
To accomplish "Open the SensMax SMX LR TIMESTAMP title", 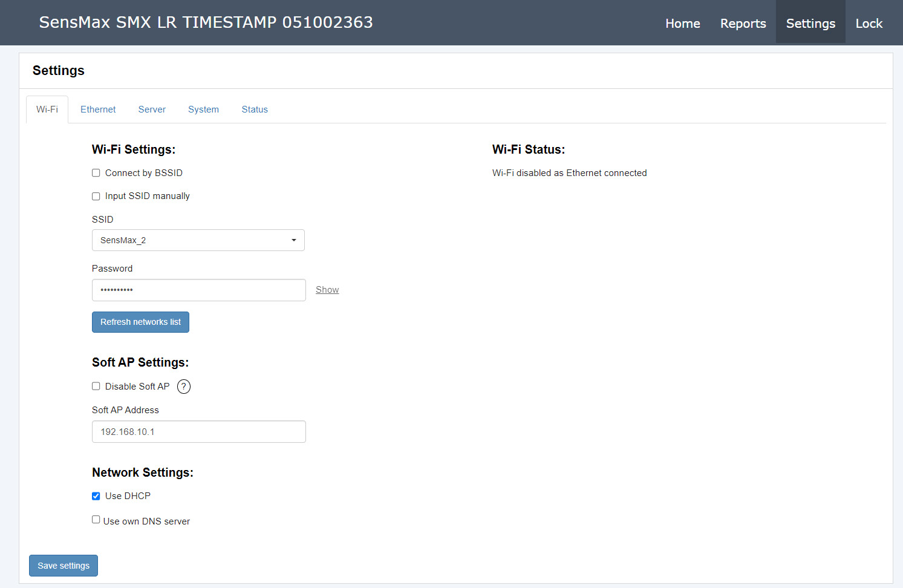I will (206, 22).
